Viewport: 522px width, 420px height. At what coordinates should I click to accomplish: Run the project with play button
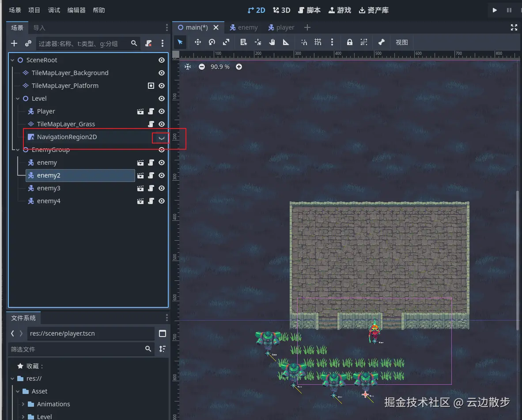495,10
